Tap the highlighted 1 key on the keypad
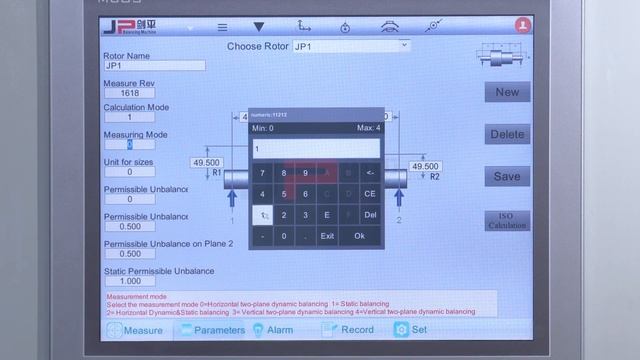640x360 pixels. (262, 215)
